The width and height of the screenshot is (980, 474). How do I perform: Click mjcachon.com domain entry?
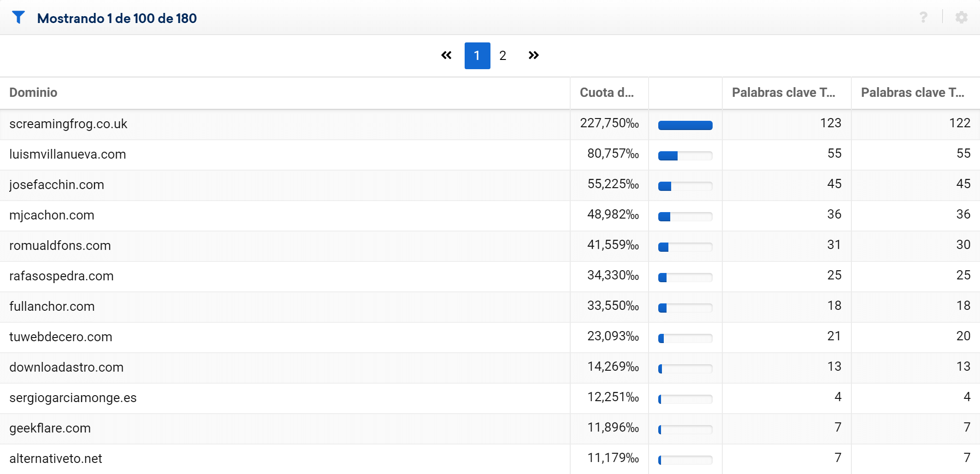tap(52, 215)
